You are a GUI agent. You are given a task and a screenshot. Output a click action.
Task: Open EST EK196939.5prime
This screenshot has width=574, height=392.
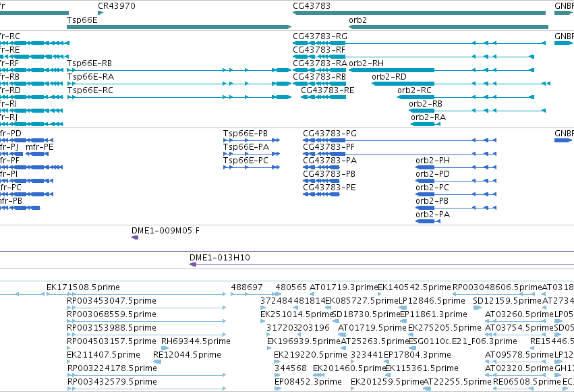coord(304,341)
